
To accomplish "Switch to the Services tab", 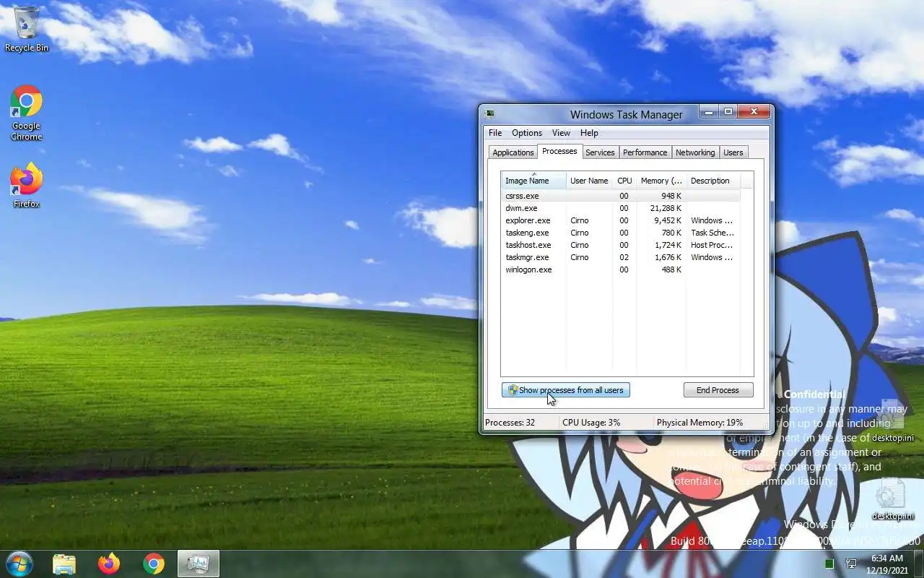I will [x=600, y=152].
